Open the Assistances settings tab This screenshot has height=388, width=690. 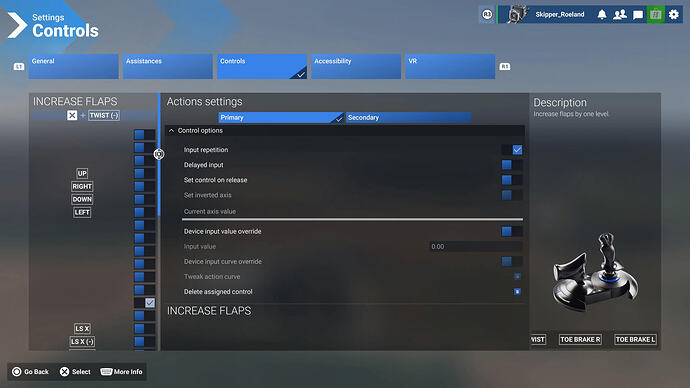pyautogui.click(x=168, y=66)
